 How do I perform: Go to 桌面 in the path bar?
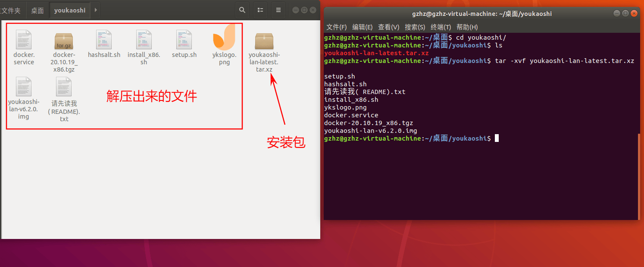(38, 10)
